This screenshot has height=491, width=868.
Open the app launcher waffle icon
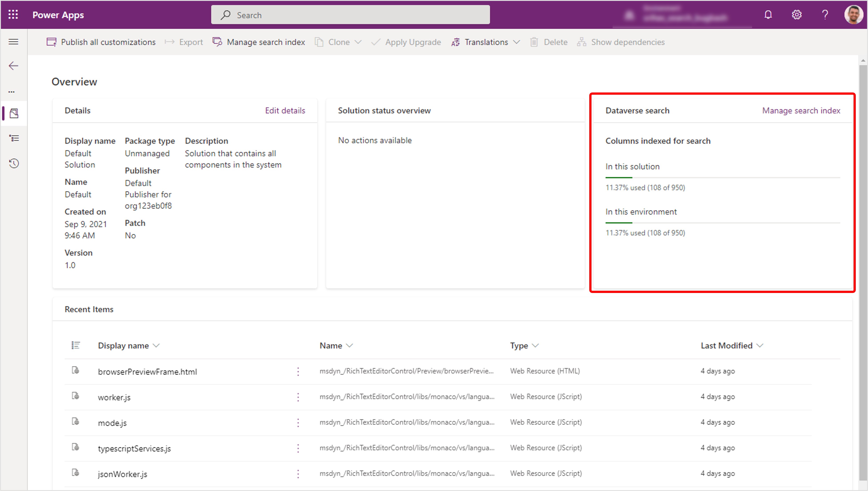13,14
